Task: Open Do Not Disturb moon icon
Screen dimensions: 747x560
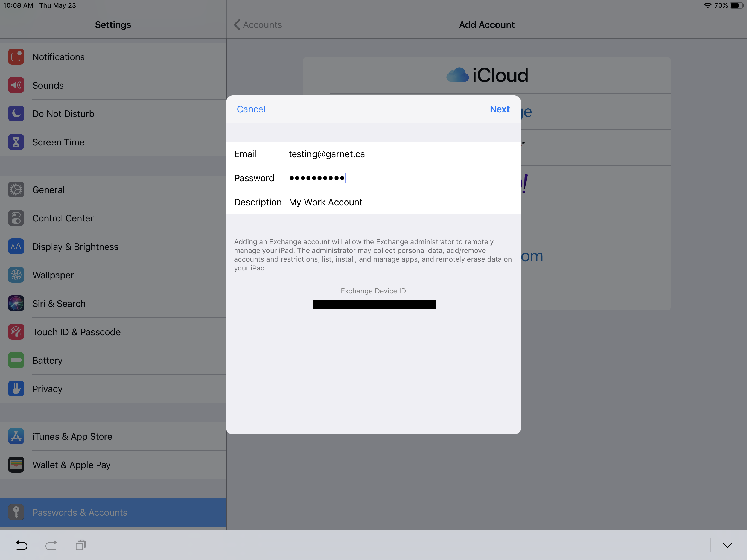Action: tap(16, 113)
